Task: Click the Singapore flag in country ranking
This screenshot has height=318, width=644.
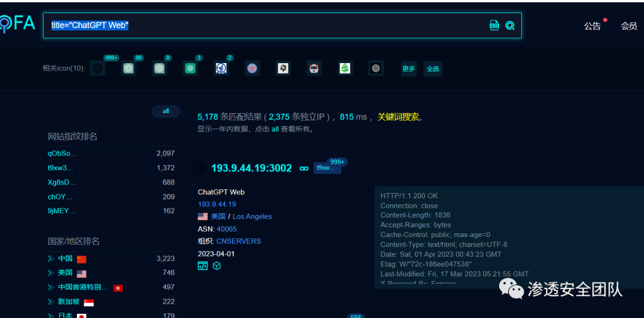Action: click(x=89, y=303)
